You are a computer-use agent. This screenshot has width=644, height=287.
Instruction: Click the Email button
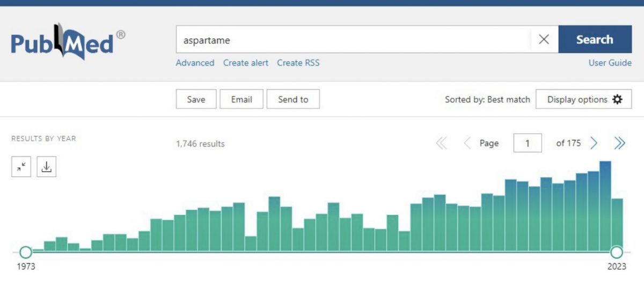[x=241, y=99]
